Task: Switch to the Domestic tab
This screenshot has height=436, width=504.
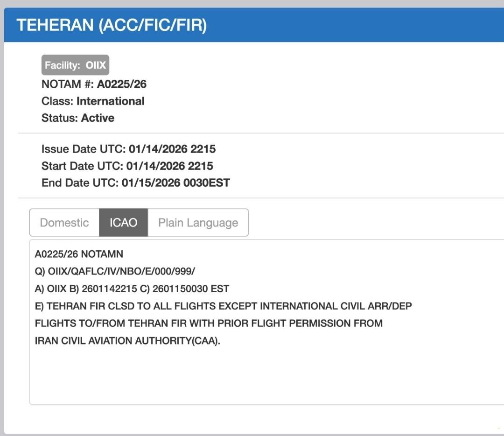Action: point(64,223)
